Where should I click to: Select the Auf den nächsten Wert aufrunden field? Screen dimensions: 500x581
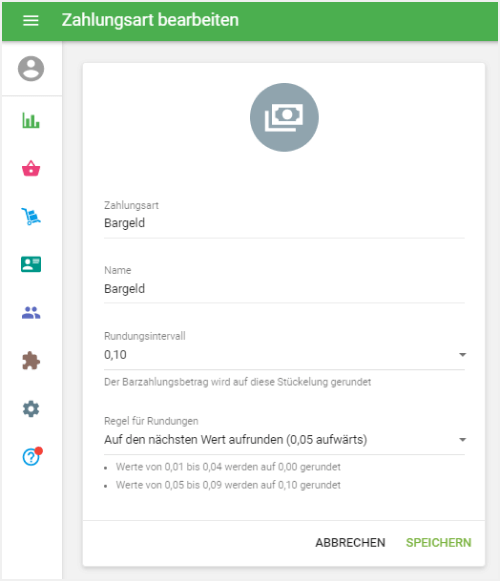pos(284,440)
